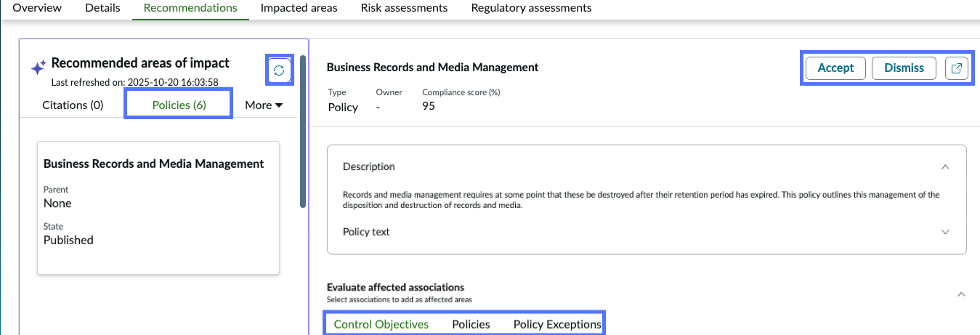Select Business Records and Media Management card
The height and width of the screenshot is (335, 980).
coord(158,208)
